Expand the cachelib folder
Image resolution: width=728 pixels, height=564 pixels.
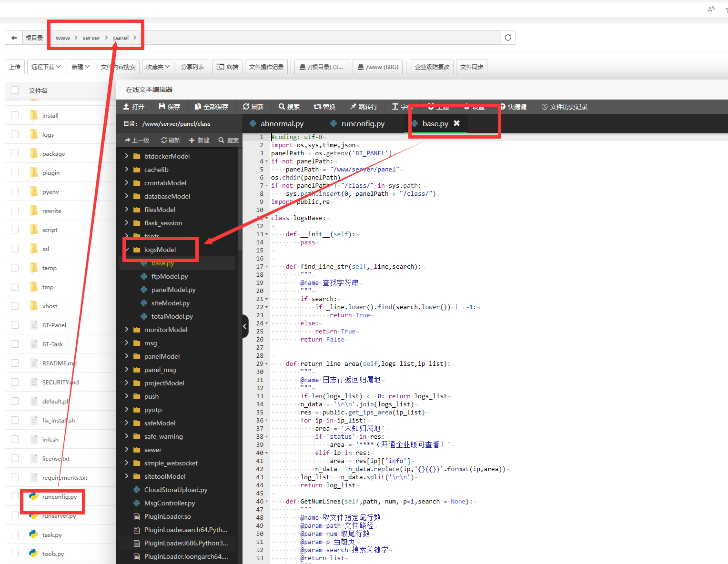pyautogui.click(x=126, y=170)
